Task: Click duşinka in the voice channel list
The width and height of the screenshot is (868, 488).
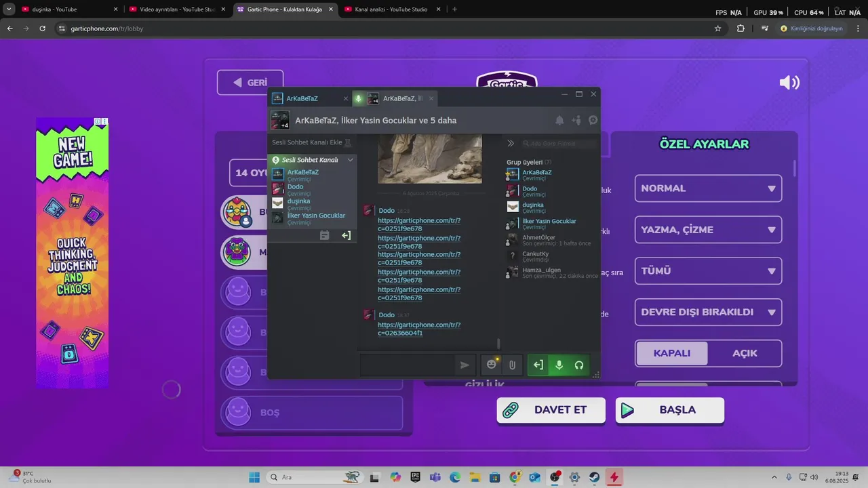Action: point(313,203)
